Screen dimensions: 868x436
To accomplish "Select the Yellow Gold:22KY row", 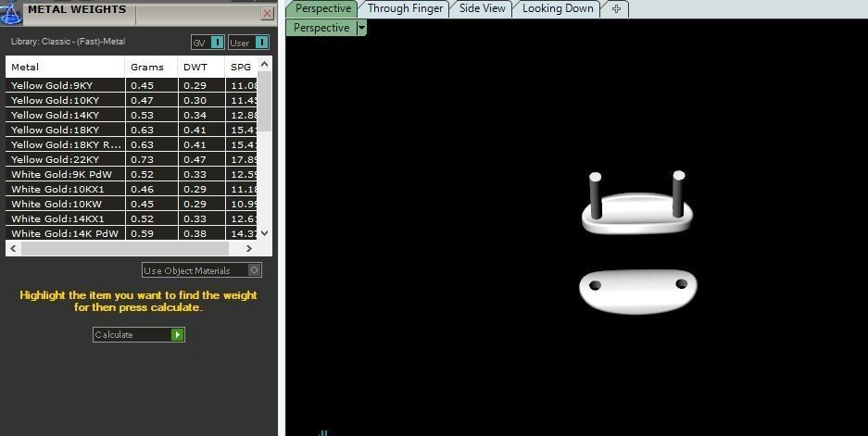I will pos(132,159).
